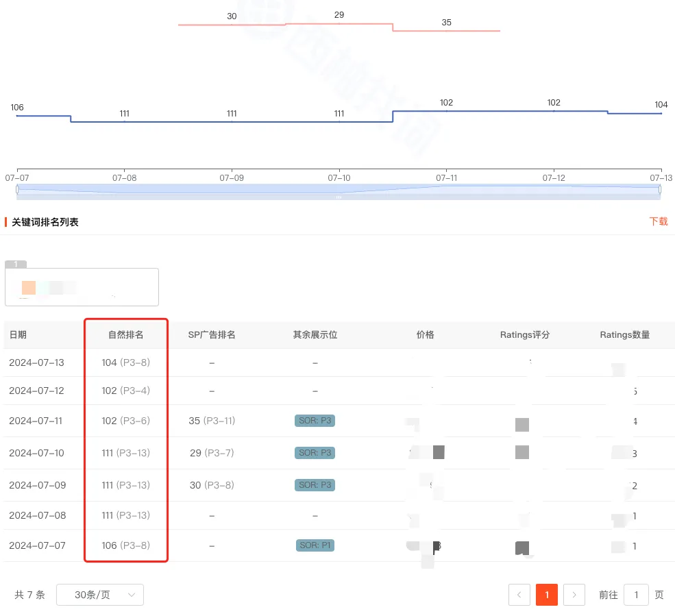Image resolution: width=675 pixels, height=616 pixels.
Task: Select the left handle of chart zoom slider
Action: click(17, 189)
